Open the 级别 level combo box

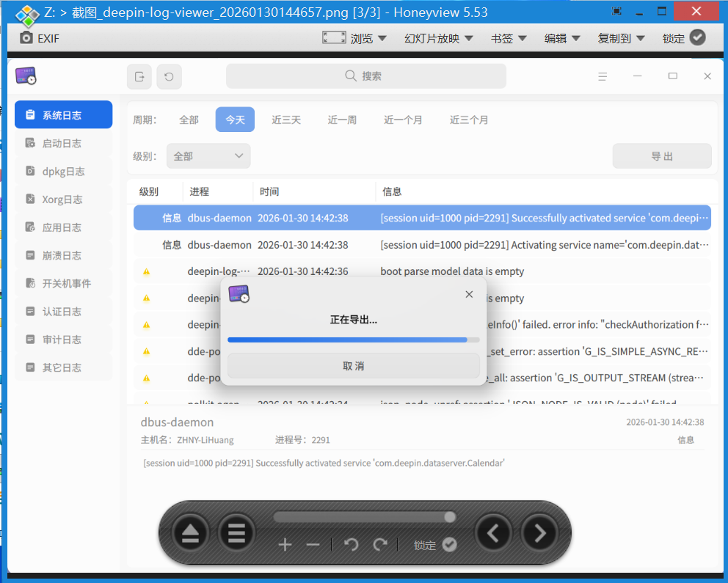tap(208, 156)
